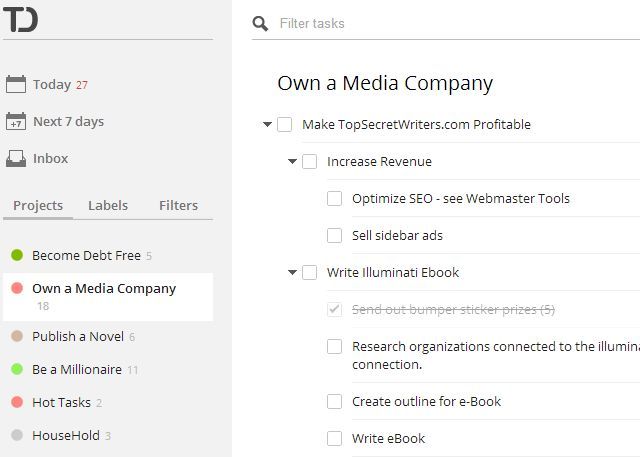The width and height of the screenshot is (640, 457).
Task: Collapse Write Illuminati Ebook subtasks
Action: point(292,273)
